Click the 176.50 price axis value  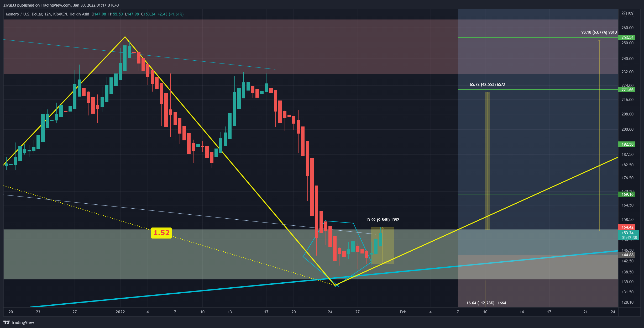[x=627, y=178]
